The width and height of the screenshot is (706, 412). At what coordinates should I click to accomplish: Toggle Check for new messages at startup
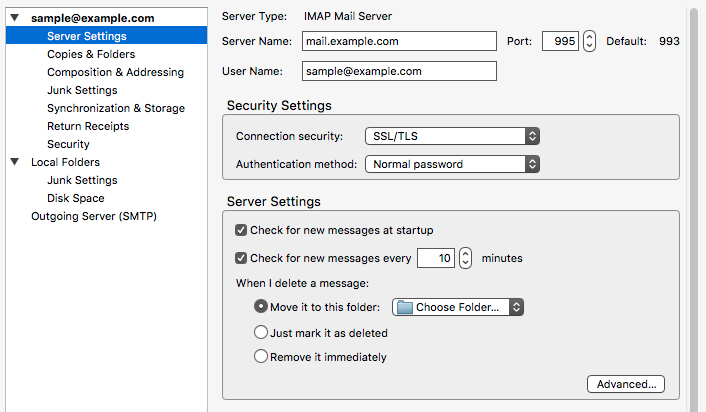click(241, 230)
